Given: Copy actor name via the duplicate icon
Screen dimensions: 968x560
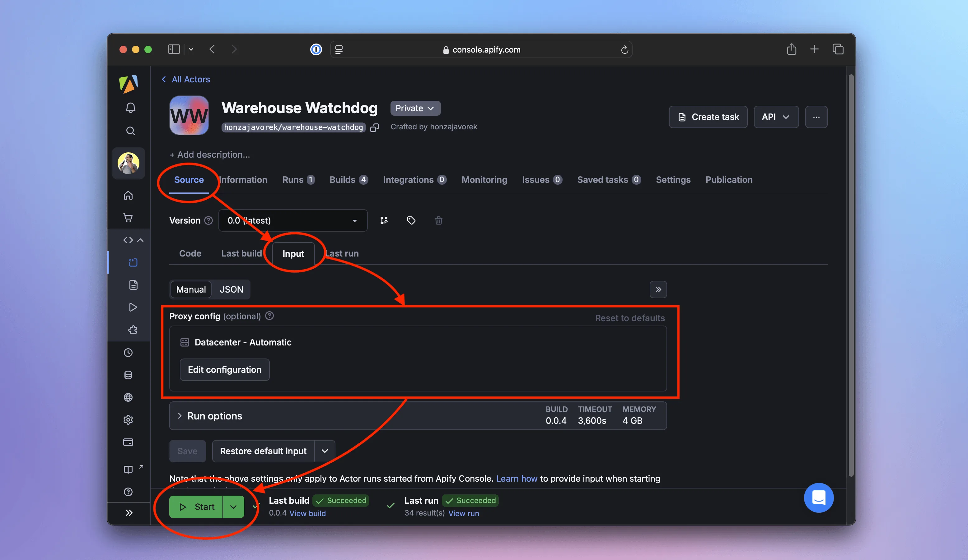Looking at the screenshot, I should (x=375, y=127).
